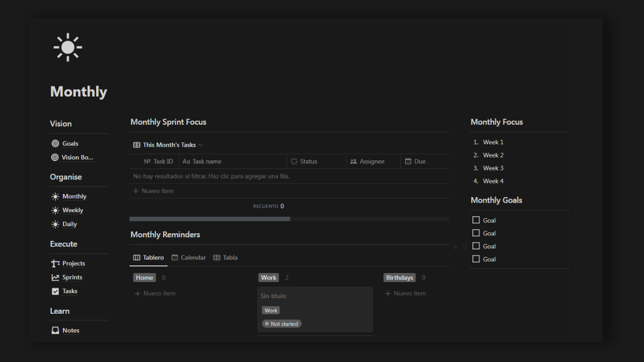Open the Sin título card

315,310
